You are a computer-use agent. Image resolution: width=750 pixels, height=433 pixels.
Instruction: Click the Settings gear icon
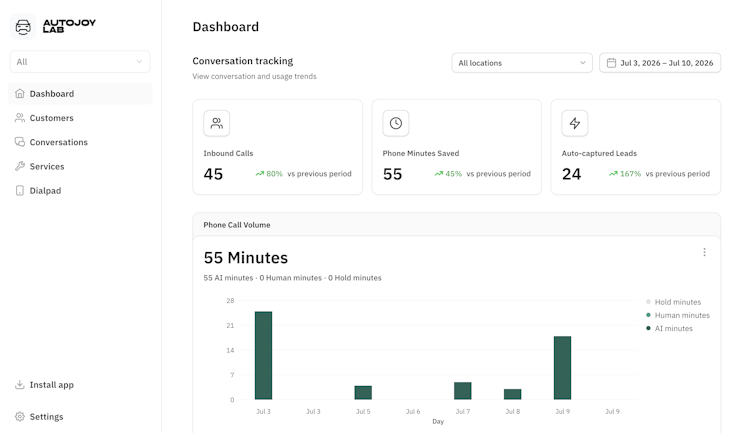pyautogui.click(x=20, y=417)
